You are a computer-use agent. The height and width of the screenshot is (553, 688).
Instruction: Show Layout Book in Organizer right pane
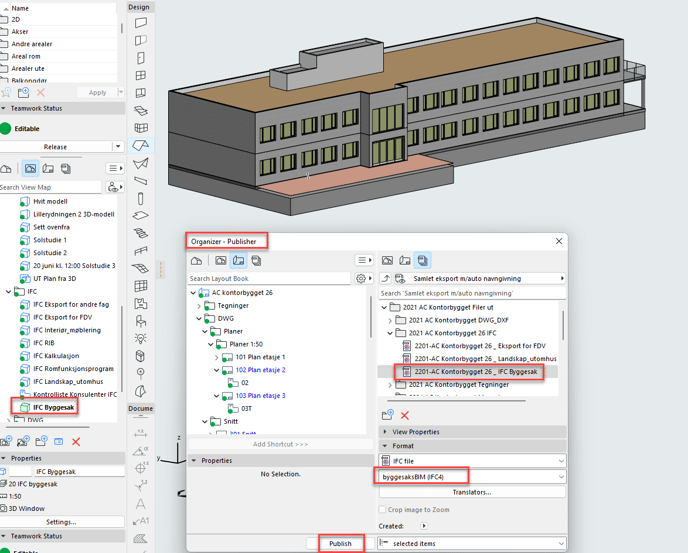(405, 261)
